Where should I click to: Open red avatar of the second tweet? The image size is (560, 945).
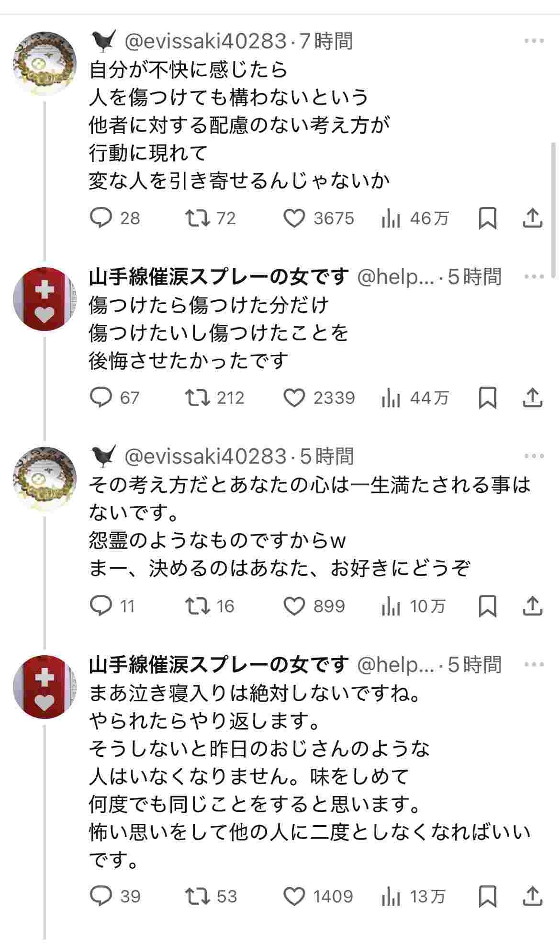click(x=45, y=299)
